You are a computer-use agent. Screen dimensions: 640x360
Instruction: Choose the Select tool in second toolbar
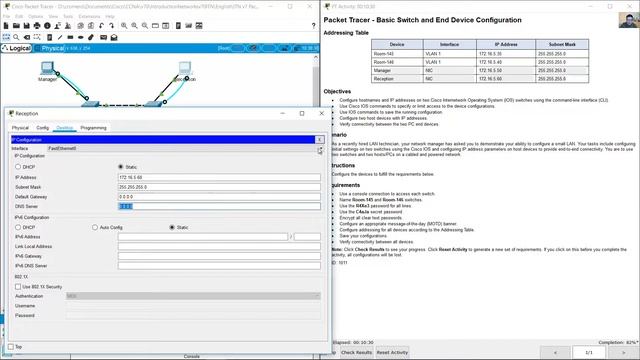(x=6, y=37)
